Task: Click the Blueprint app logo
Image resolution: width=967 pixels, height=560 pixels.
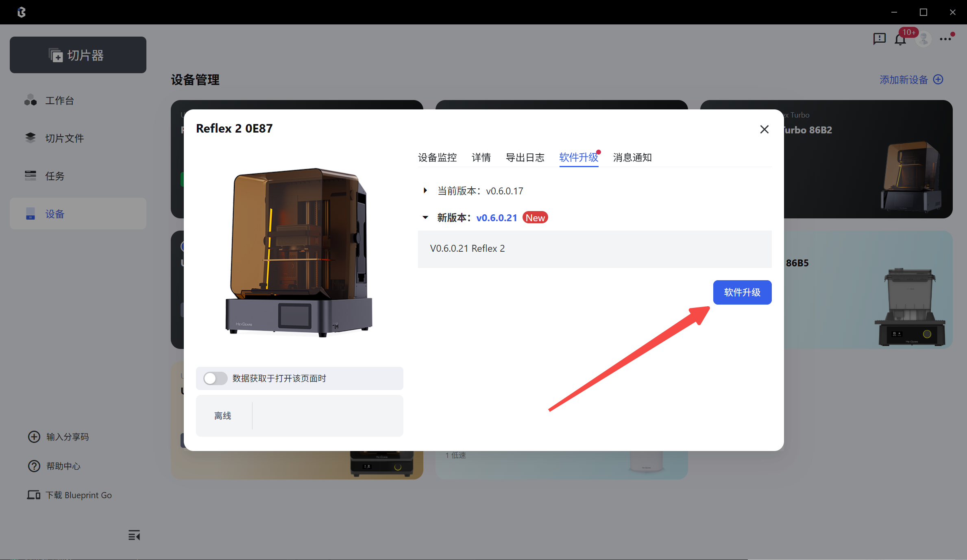Action: (22, 12)
